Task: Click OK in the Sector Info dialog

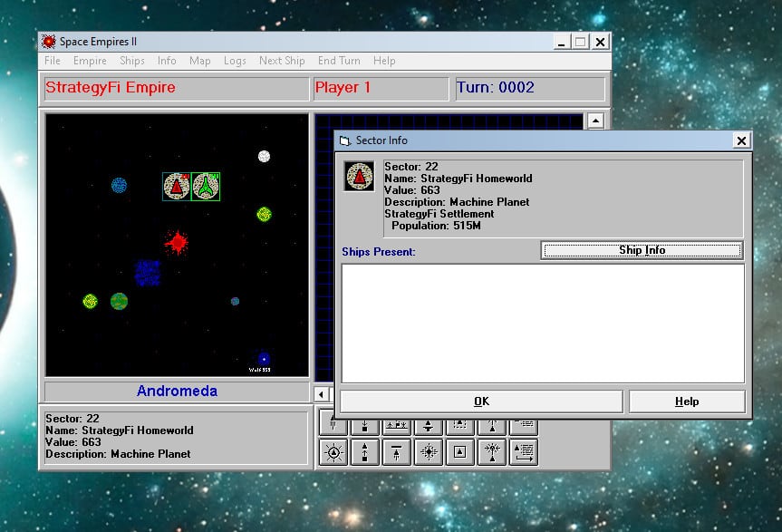Action: pos(480,401)
